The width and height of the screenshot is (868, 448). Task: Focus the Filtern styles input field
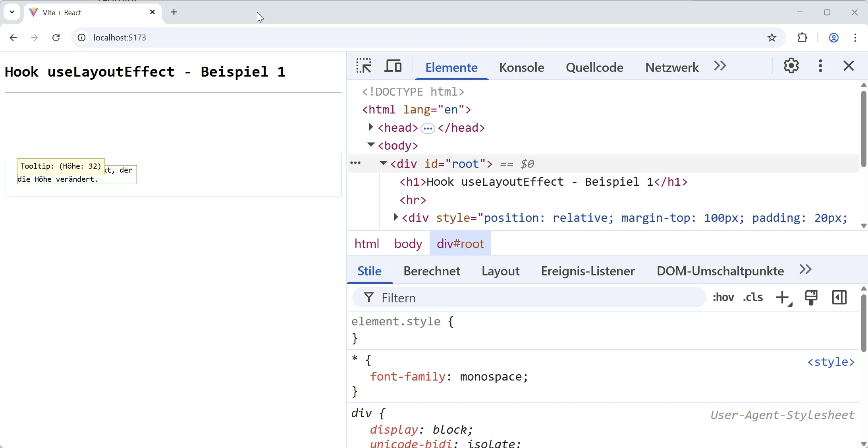click(x=529, y=298)
